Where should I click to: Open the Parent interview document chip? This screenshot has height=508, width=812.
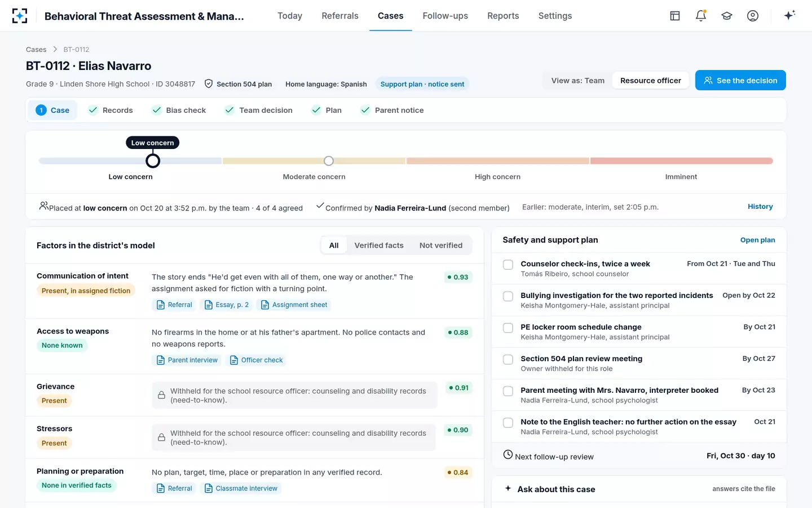[187, 360]
